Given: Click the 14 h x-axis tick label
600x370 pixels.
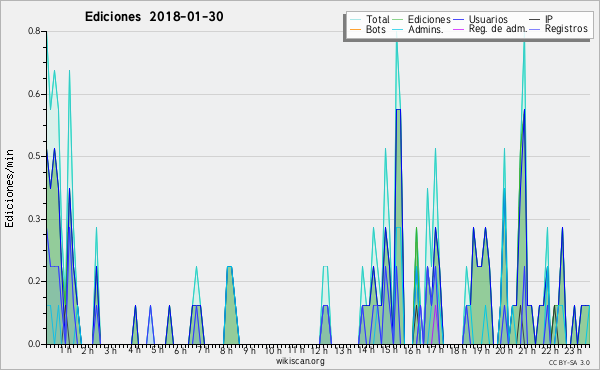Looking at the screenshot, I should click(x=366, y=350).
